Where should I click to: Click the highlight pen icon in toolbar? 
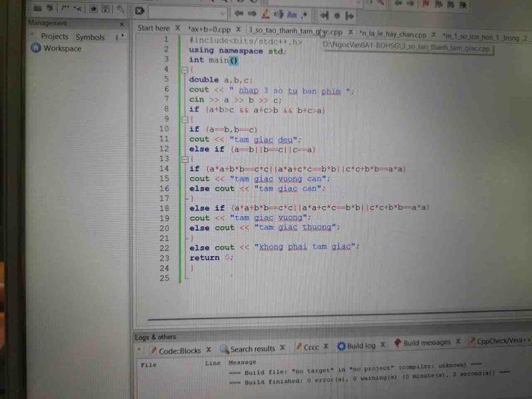click(x=265, y=13)
